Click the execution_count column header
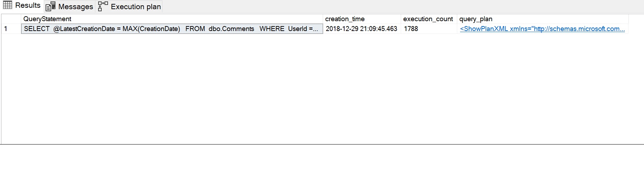 pos(428,19)
